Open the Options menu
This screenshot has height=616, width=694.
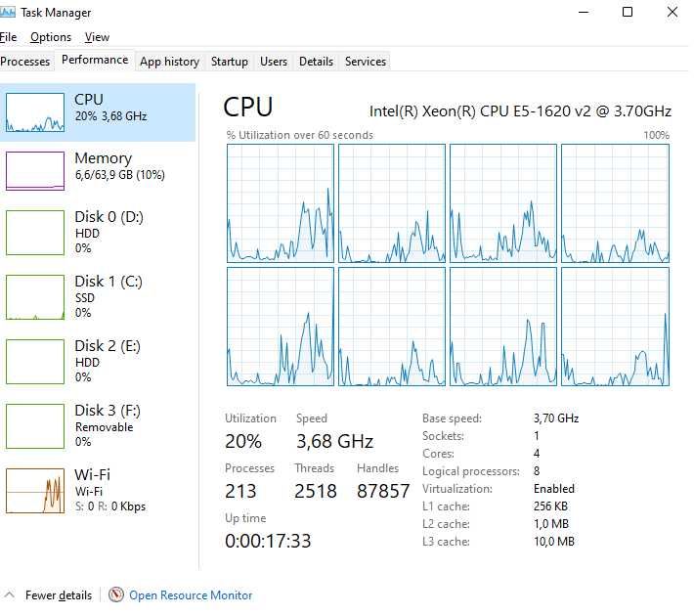pos(51,37)
